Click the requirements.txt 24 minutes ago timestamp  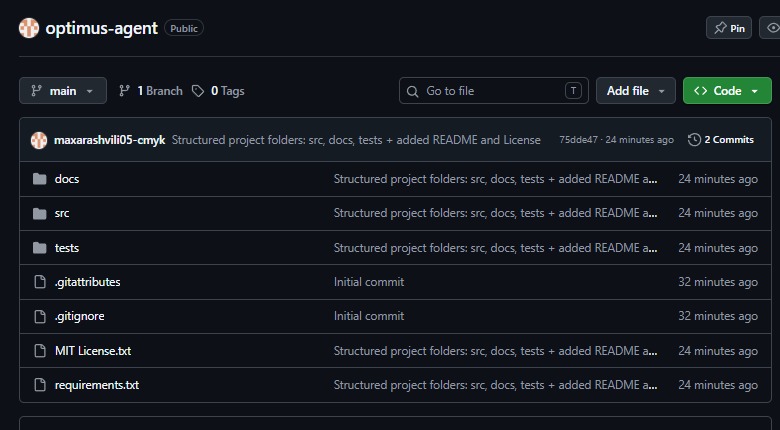pos(718,385)
